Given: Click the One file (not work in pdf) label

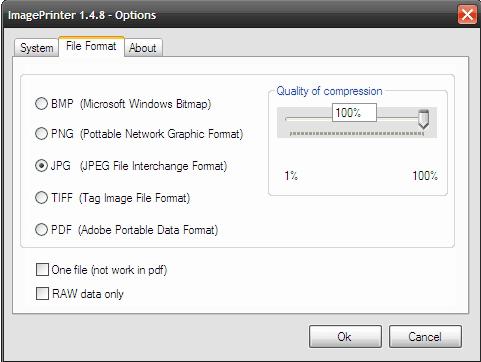Looking at the screenshot, I should point(109,270).
